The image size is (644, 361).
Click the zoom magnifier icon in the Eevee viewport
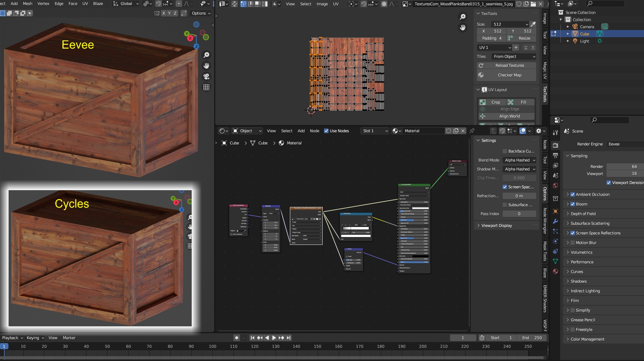pos(206,55)
